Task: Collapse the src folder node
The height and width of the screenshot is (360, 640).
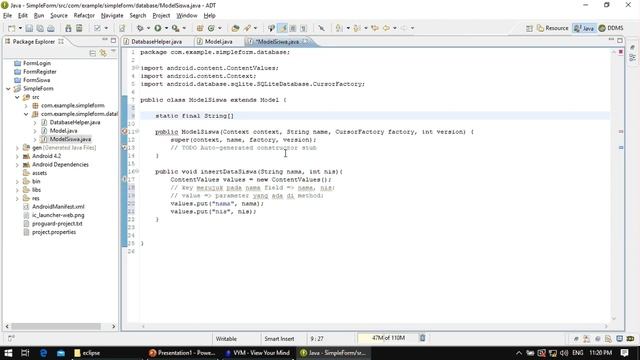Action: tap(17, 97)
